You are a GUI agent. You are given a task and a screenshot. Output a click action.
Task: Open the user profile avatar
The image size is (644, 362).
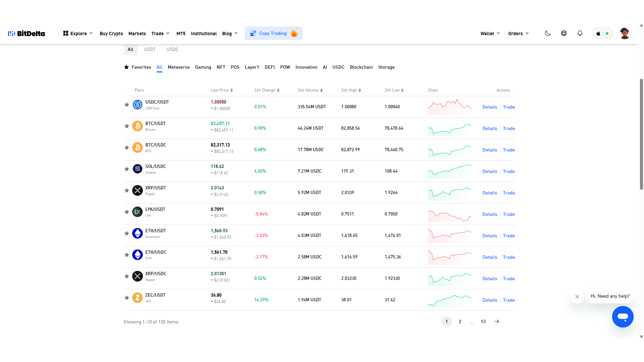[x=625, y=34]
